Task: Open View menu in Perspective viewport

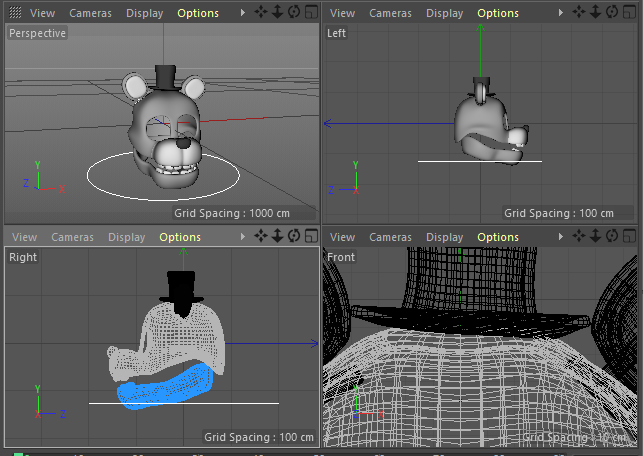Action: click(x=42, y=13)
